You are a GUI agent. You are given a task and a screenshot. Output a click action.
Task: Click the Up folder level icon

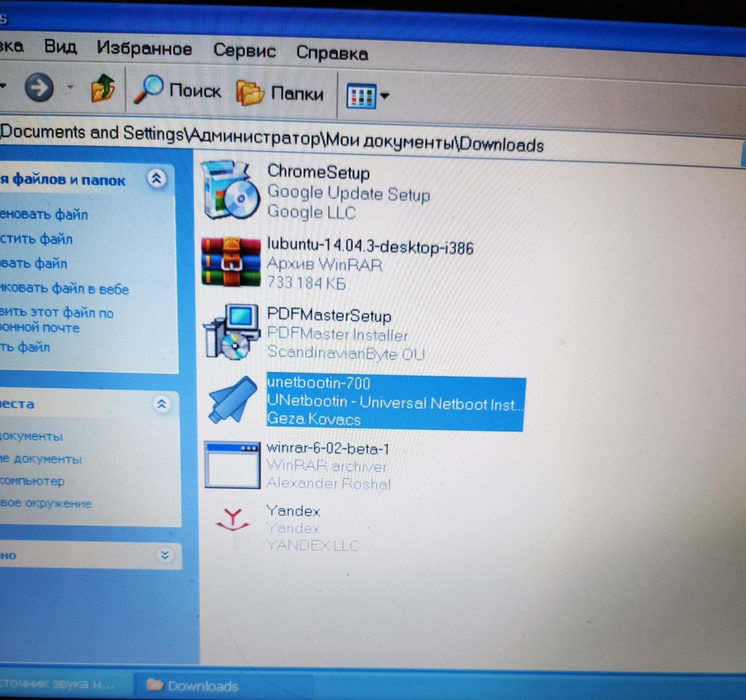[x=103, y=88]
